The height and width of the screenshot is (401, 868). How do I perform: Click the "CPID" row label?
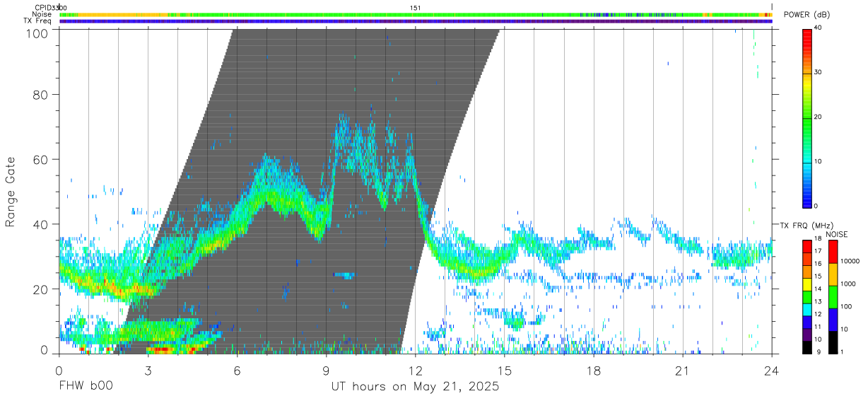coord(43,8)
